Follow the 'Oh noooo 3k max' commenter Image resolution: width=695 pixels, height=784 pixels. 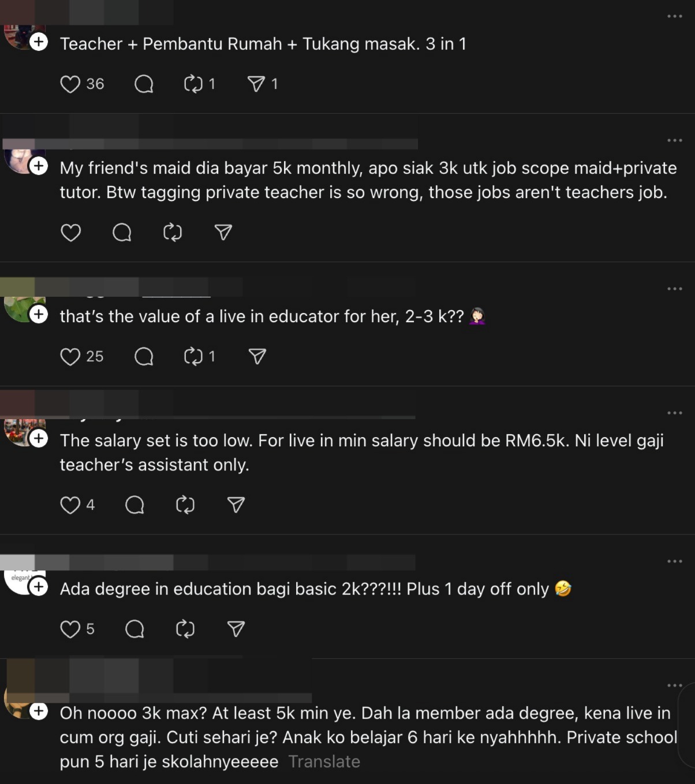point(39,711)
